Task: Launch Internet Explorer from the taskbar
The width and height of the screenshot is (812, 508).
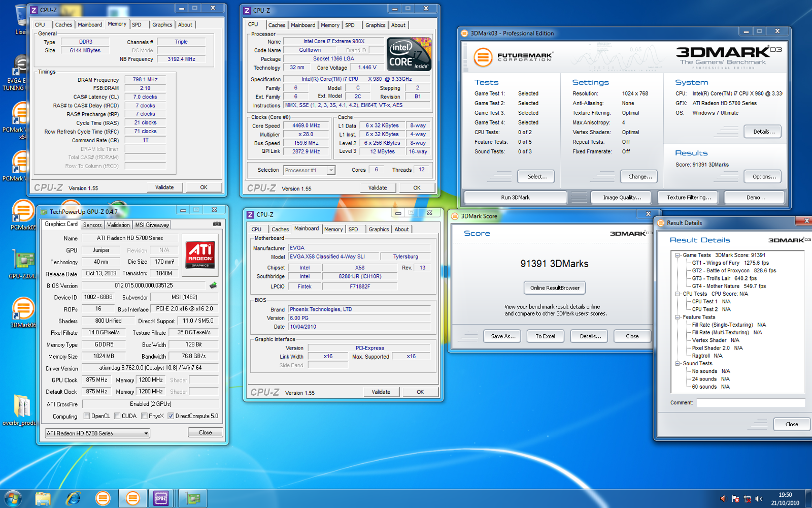Action: [73, 498]
